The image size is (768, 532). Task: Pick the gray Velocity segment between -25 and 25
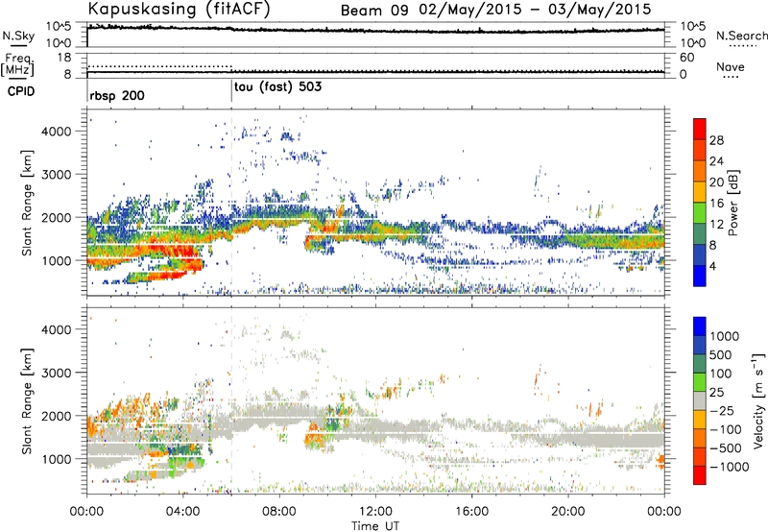(700, 400)
